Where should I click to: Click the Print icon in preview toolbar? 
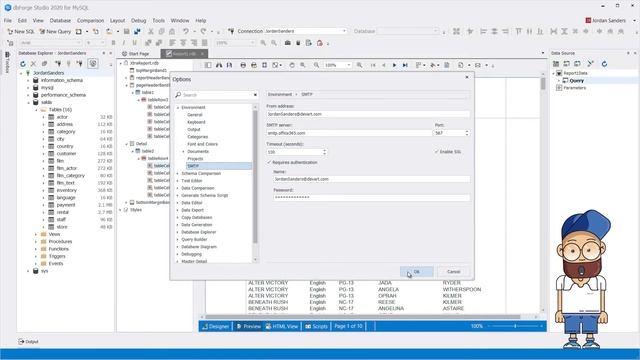point(243,65)
